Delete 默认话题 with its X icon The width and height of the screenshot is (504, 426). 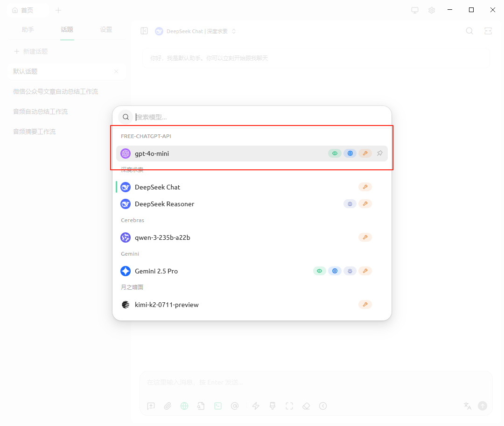pyautogui.click(x=116, y=71)
